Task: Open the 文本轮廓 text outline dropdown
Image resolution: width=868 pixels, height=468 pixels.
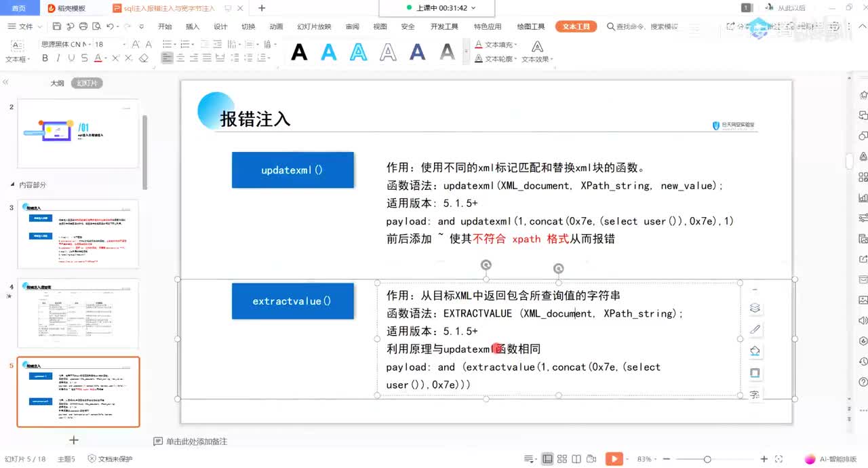Action: pos(496,59)
